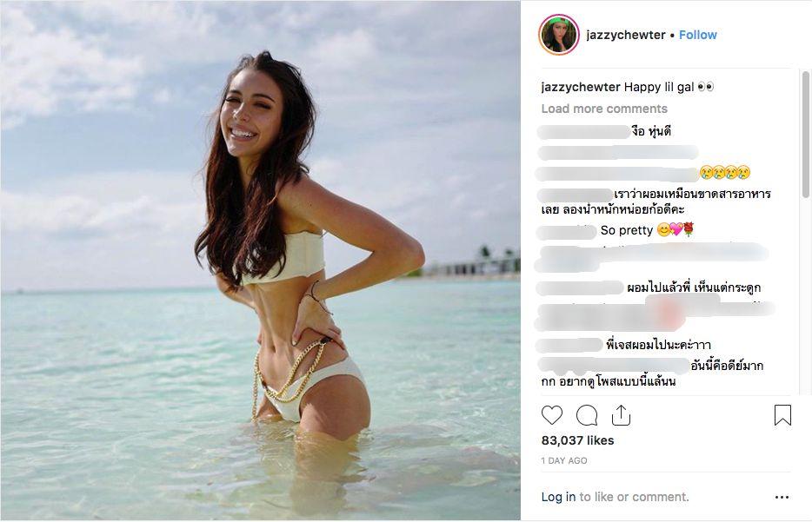The image size is (812, 522).
Task: Click the blurred username beside 'So pretty'
Action: pos(567,231)
